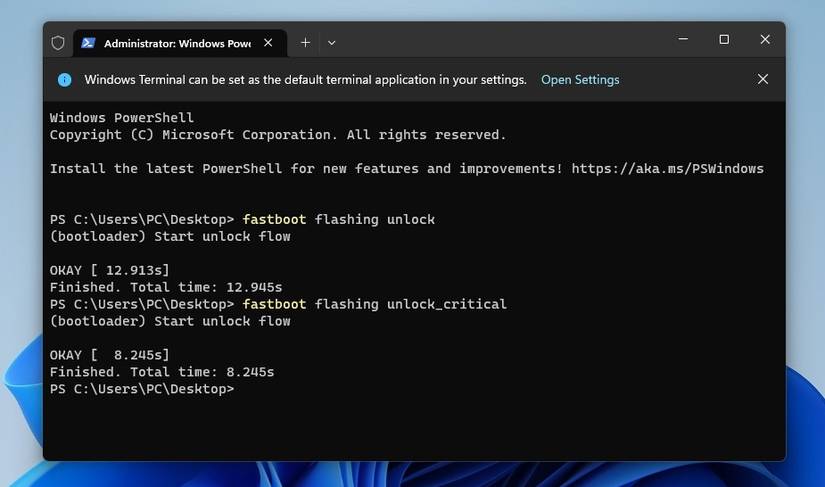Viewport: 825px width, 487px height.
Task: Close the Administrator: Windows PowerShell tab
Action: (x=268, y=43)
